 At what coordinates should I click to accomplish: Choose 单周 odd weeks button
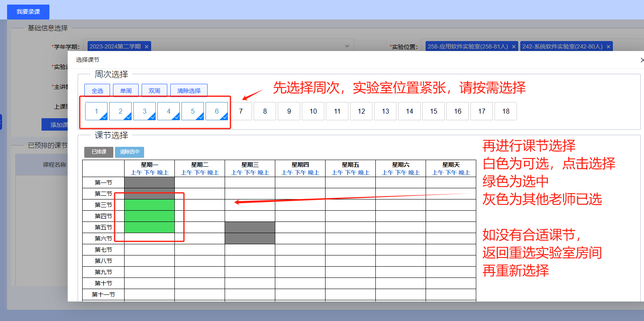[x=126, y=90]
